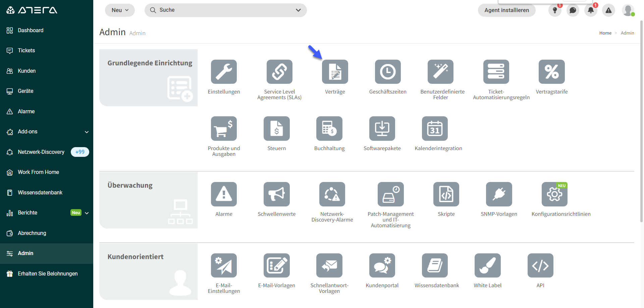Open the Wissensdatenbank book tile icon

click(435, 265)
